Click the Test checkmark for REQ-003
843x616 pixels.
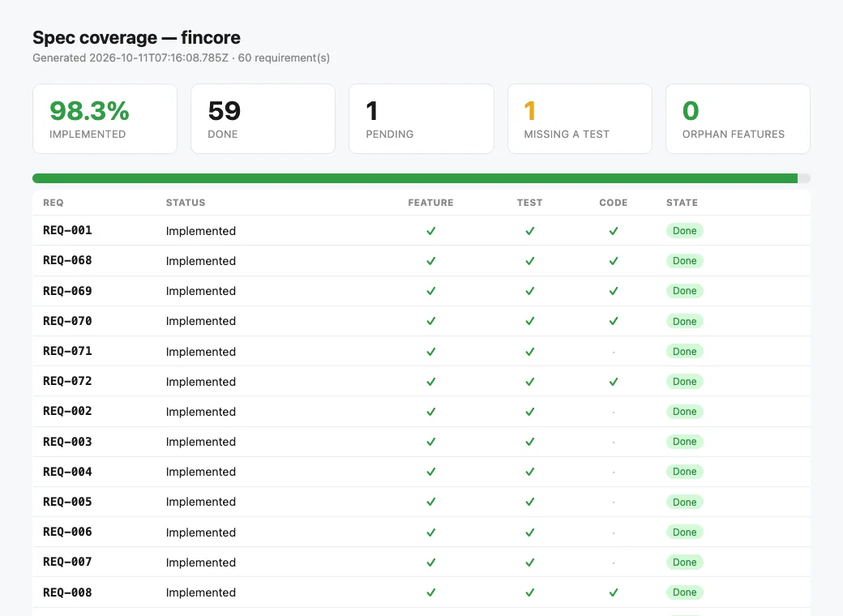[x=529, y=442]
